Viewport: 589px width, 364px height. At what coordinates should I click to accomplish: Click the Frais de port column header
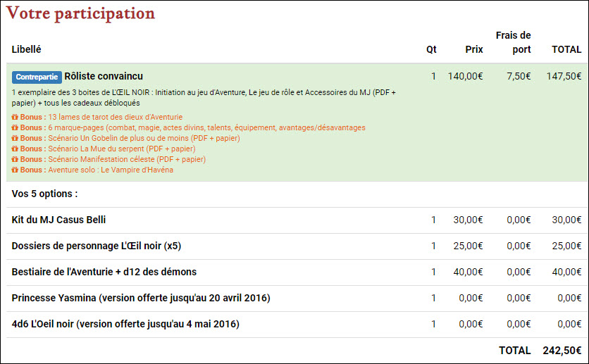[513, 42]
